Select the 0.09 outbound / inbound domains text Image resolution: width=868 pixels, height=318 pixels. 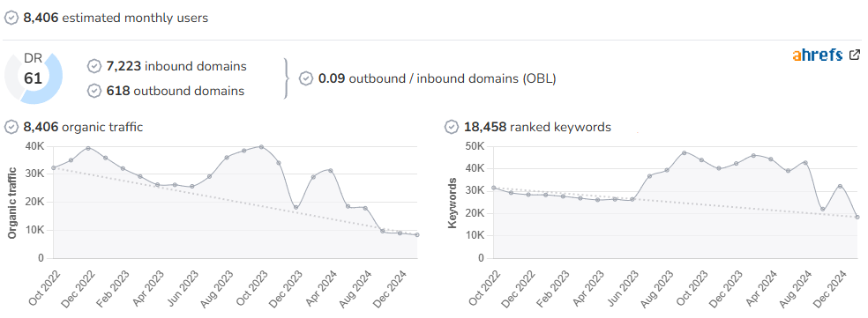tap(438, 78)
